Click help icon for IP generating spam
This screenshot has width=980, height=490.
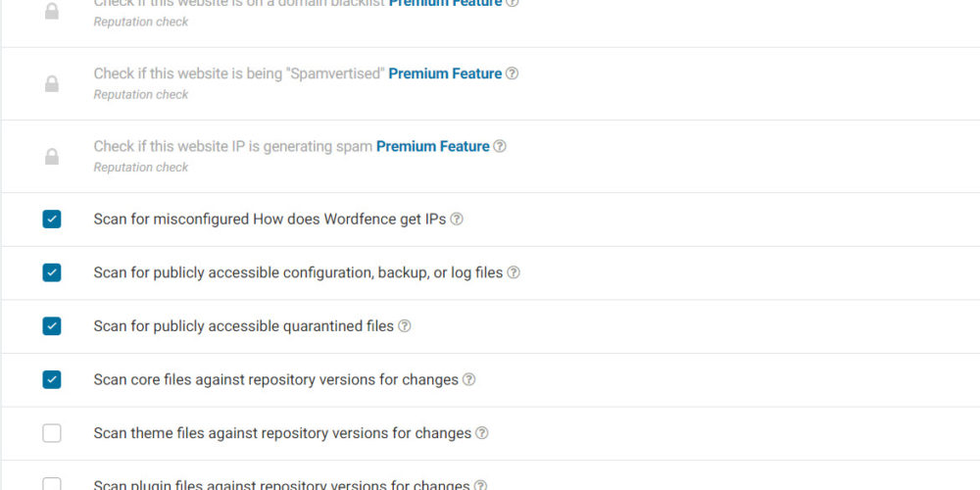coord(500,146)
